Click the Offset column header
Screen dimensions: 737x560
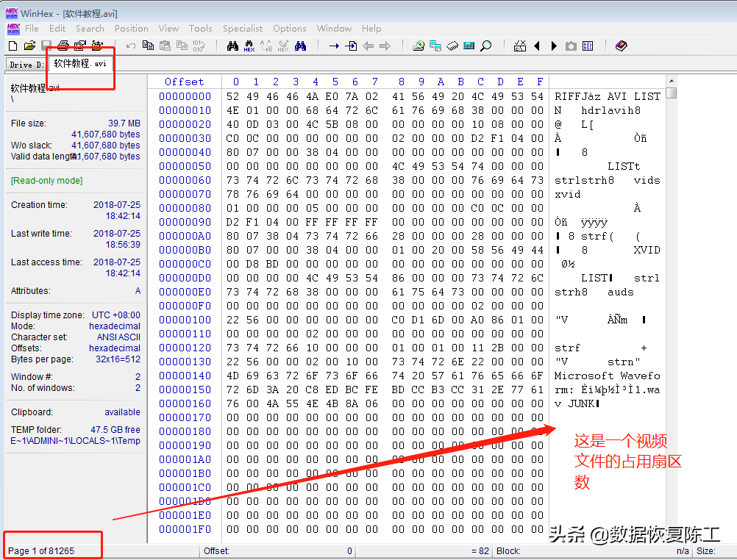[184, 82]
